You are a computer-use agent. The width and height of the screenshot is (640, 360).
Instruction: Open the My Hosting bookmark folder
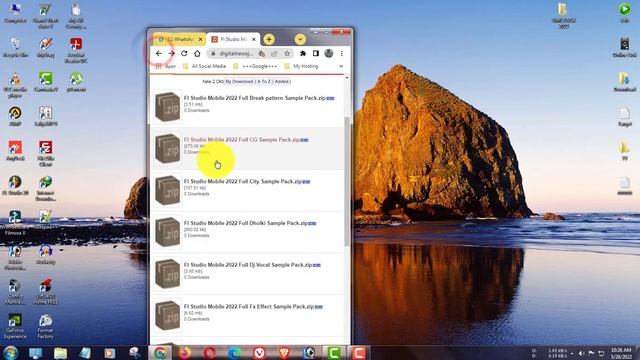click(x=301, y=66)
